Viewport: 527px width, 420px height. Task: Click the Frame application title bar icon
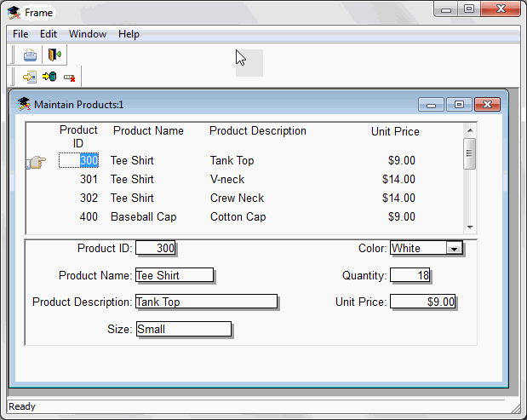(x=14, y=12)
